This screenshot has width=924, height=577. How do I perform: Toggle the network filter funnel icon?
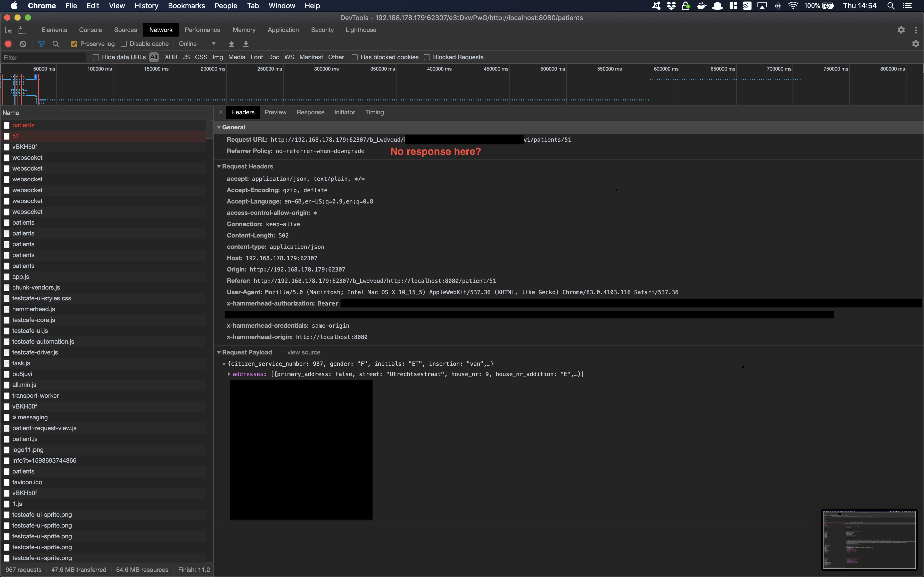(42, 44)
